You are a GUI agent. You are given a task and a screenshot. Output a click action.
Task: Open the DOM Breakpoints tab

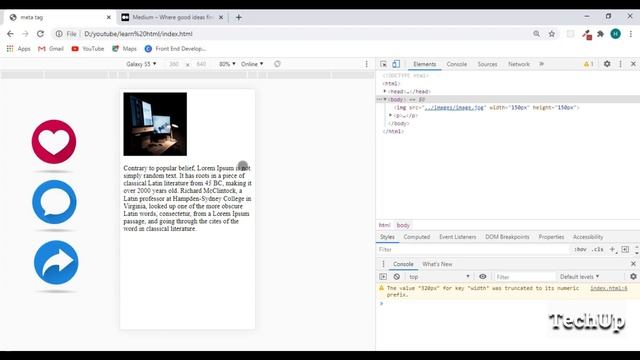point(507,237)
